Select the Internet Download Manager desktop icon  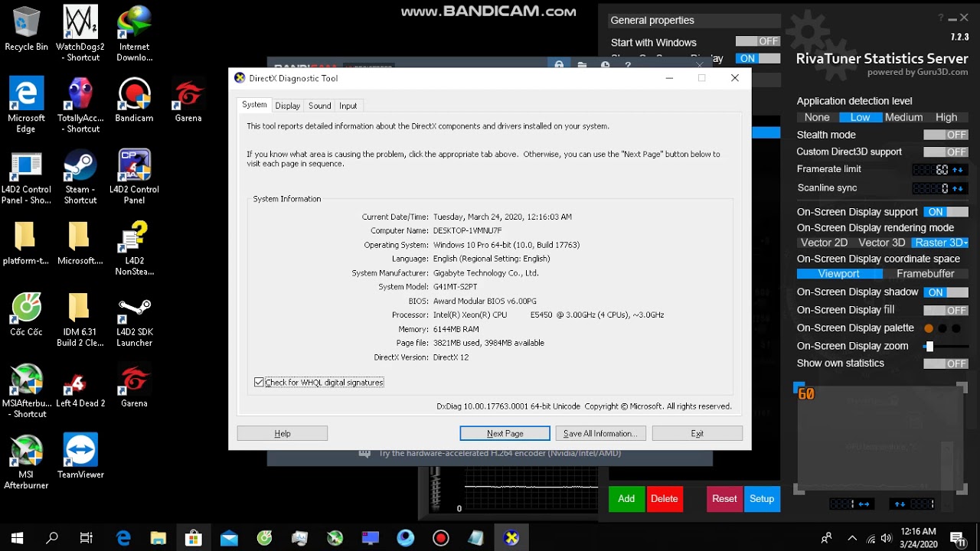click(134, 34)
